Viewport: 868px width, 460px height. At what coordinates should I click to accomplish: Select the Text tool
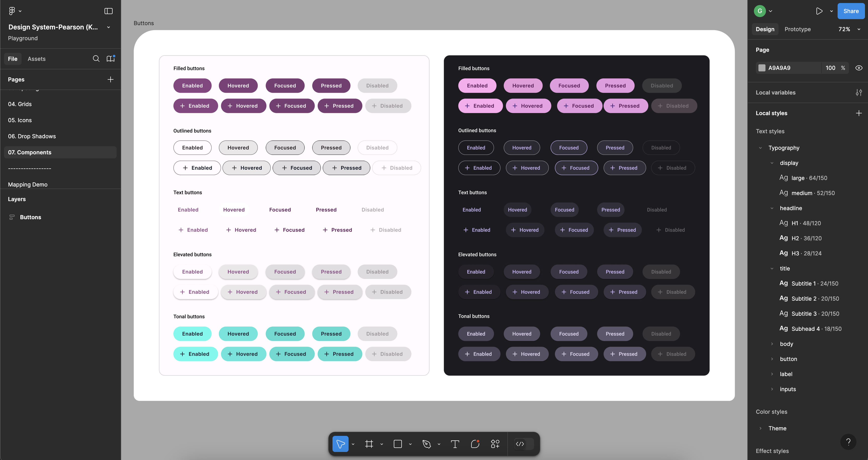point(455,444)
